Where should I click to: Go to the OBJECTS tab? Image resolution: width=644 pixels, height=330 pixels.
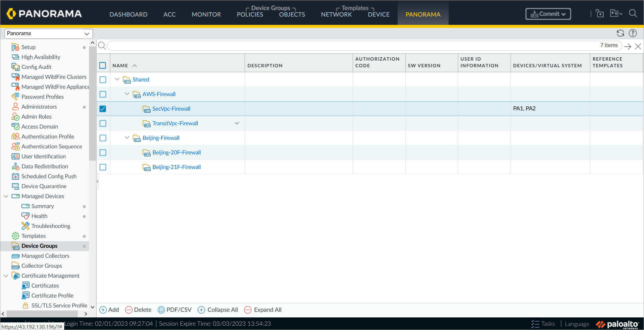click(x=292, y=14)
